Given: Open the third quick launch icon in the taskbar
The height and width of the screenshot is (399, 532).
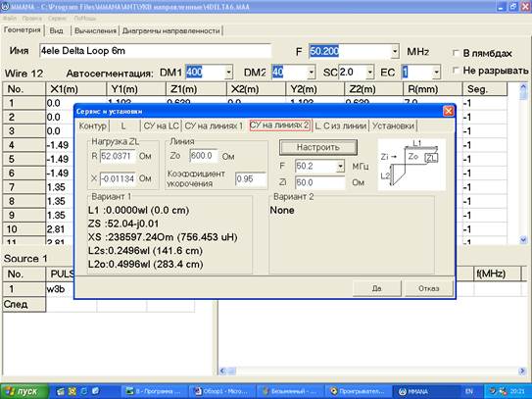Looking at the screenshot, I should pyautogui.click(x=84, y=391).
